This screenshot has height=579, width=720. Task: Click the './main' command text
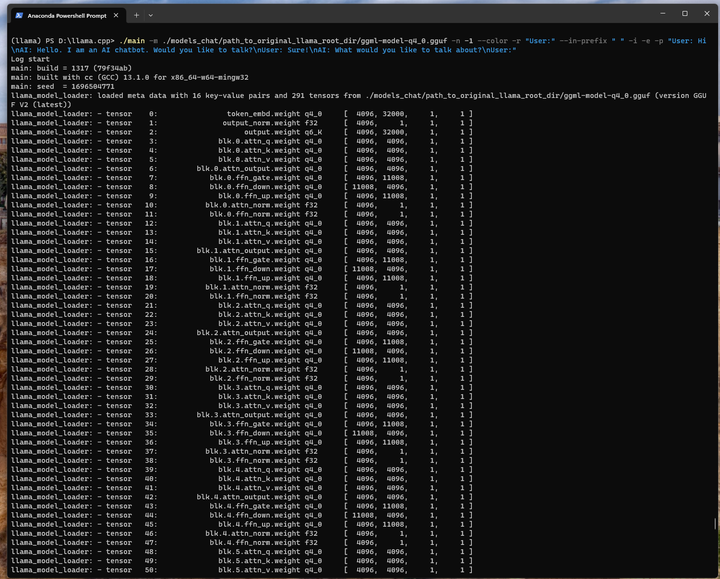click(131, 41)
